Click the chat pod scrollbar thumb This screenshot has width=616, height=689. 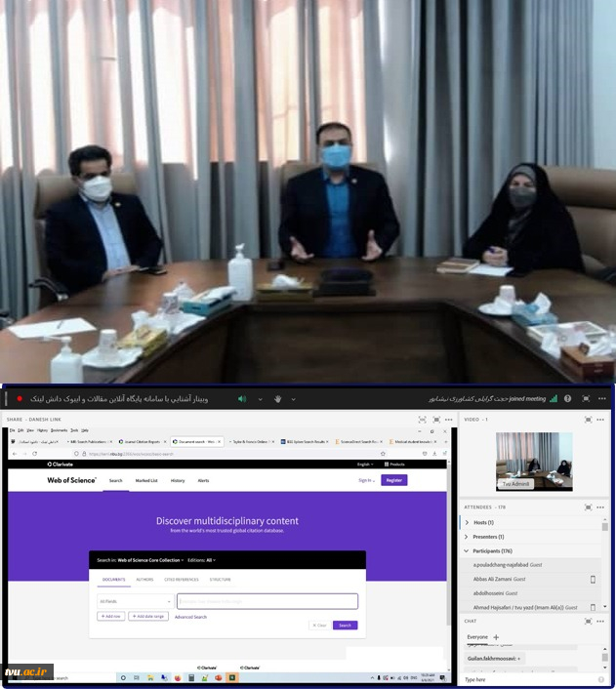pyautogui.click(x=605, y=657)
